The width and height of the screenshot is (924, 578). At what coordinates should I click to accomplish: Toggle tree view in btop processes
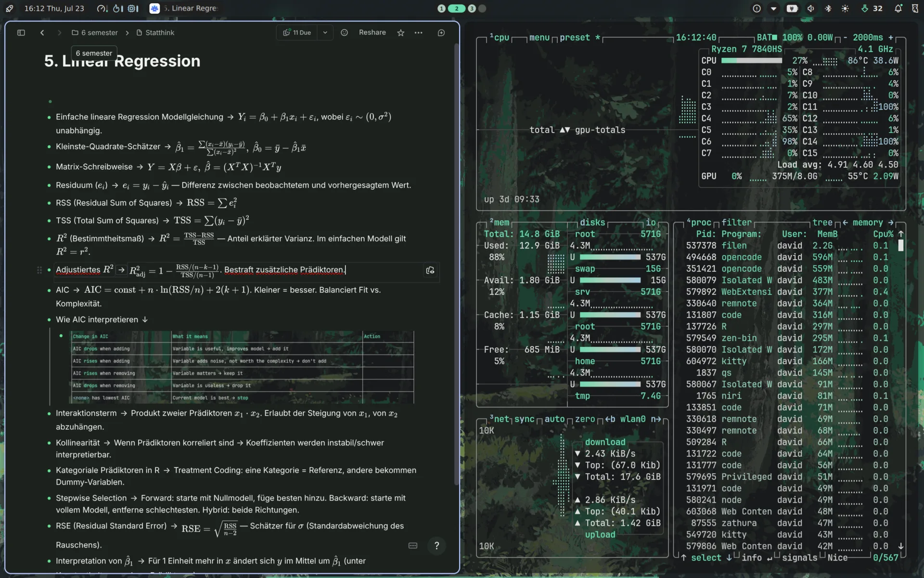[x=822, y=223]
